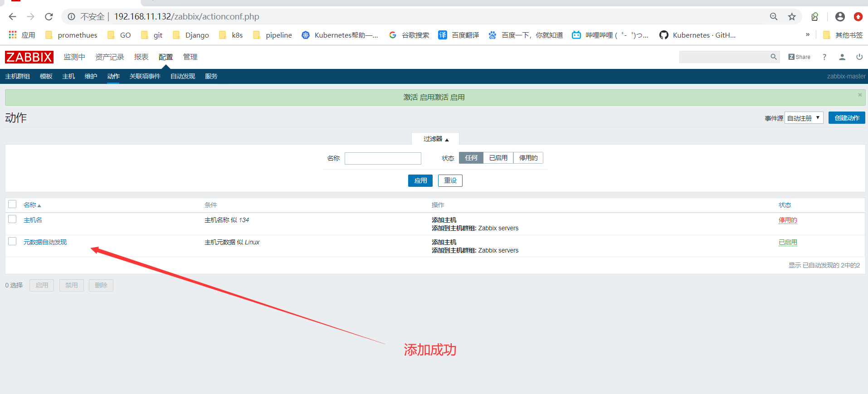The image size is (868, 394).
Task: Open the 资产记录 main menu
Action: click(110, 57)
